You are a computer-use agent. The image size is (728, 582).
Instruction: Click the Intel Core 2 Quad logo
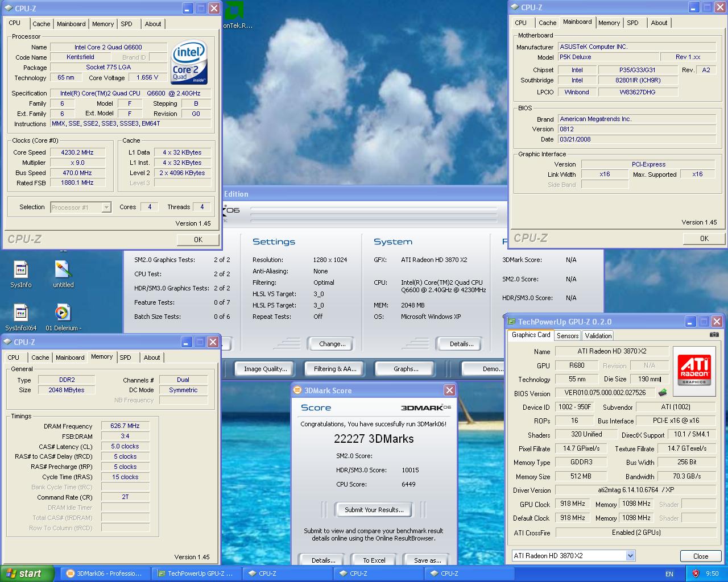(189, 61)
